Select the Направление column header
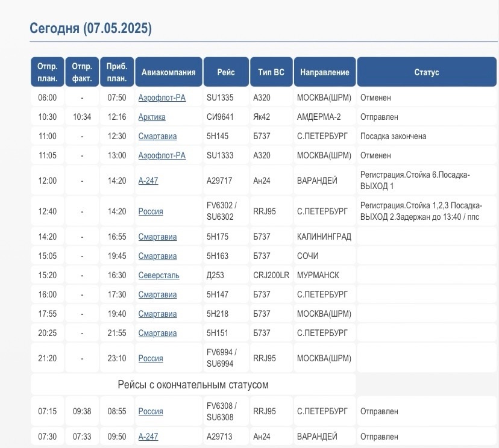 (x=325, y=72)
